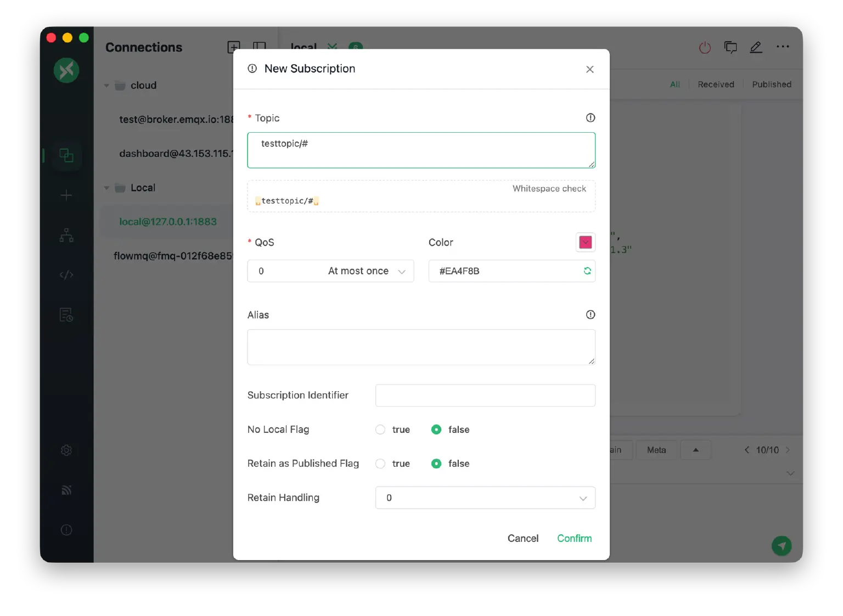Switch to the Received messages tab

coord(716,84)
